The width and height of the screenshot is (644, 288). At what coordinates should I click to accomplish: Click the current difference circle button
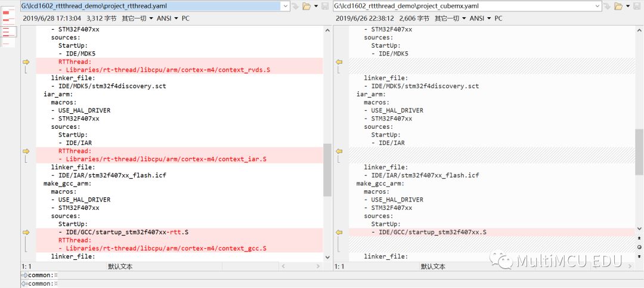639,247
